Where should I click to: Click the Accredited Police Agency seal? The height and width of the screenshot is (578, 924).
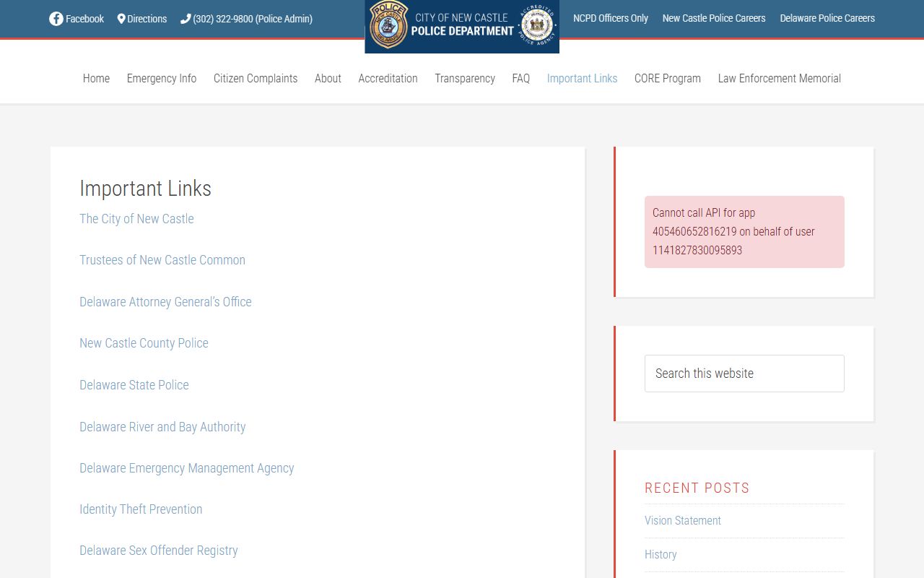[x=536, y=25]
